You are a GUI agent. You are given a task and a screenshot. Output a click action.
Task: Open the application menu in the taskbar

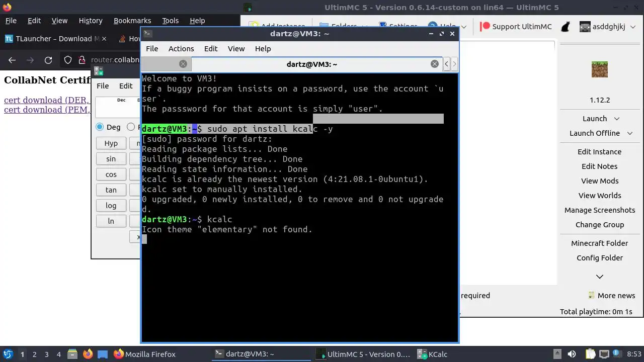click(8, 354)
